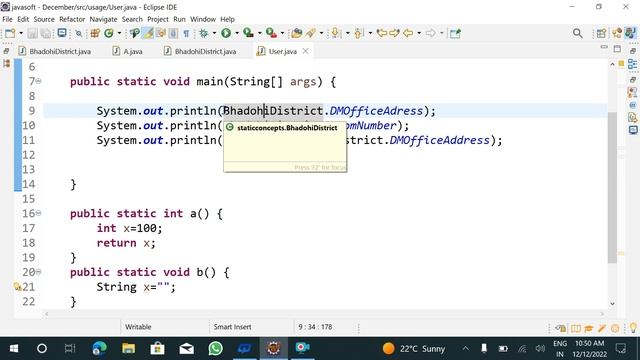
Task: Click the Pin Editor icon
Action: point(455,33)
